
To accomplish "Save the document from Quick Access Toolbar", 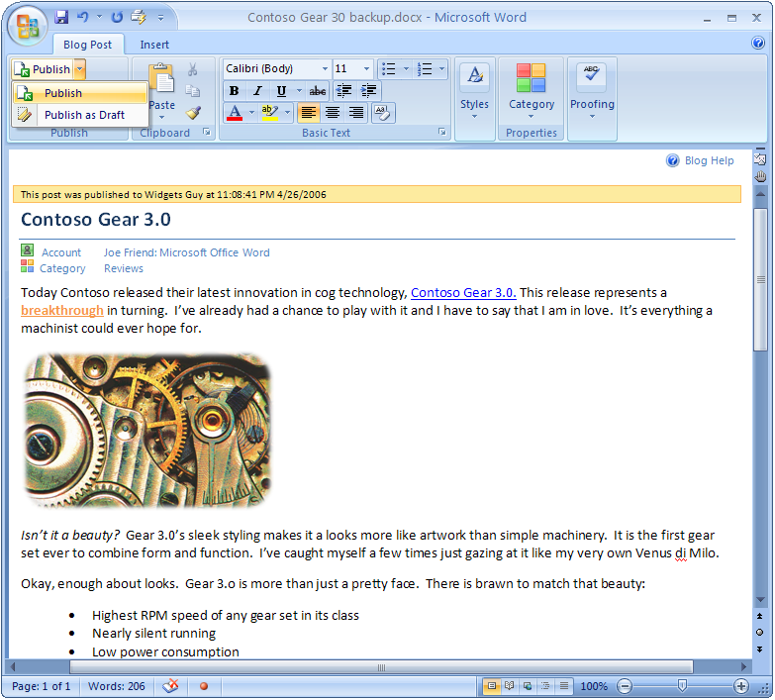I will point(61,18).
